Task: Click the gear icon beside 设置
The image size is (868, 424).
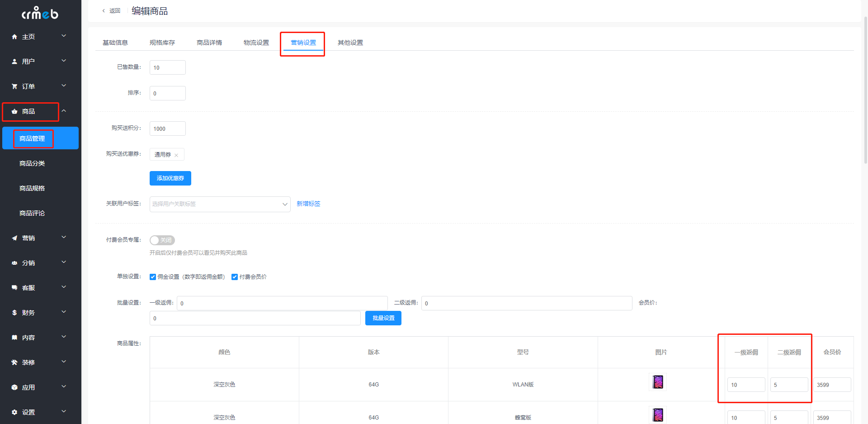Action: click(14, 412)
